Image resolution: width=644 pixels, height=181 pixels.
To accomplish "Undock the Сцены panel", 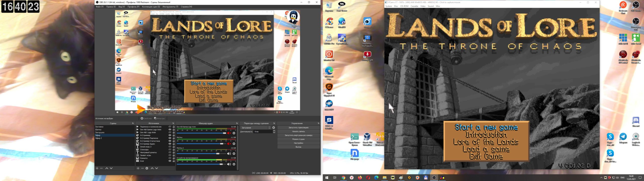I will tap(133, 123).
